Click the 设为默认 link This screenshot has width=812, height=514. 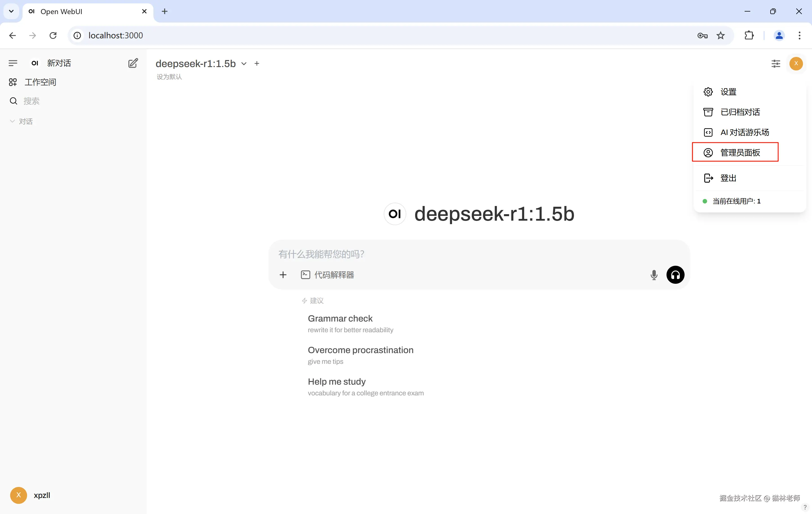[169, 77]
